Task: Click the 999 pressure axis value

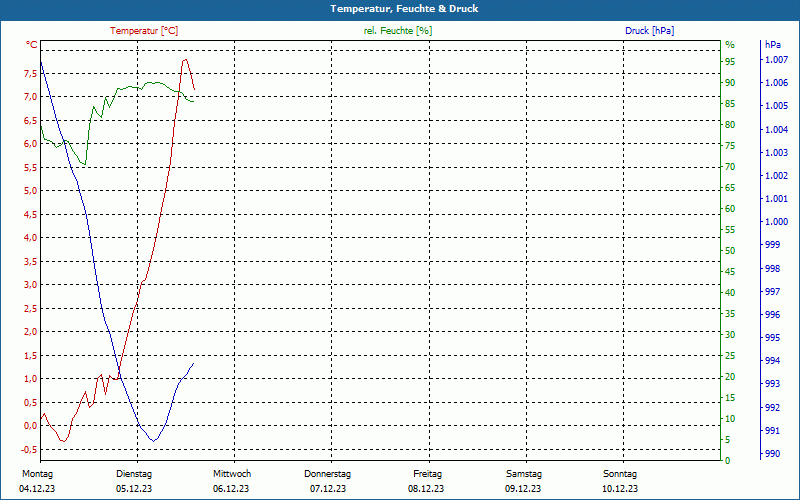Action: tap(773, 245)
